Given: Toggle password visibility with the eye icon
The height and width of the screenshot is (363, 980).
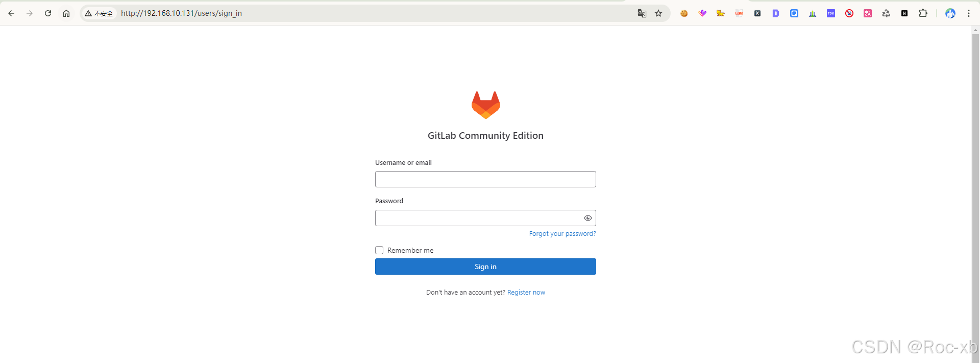Looking at the screenshot, I should click(588, 218).
